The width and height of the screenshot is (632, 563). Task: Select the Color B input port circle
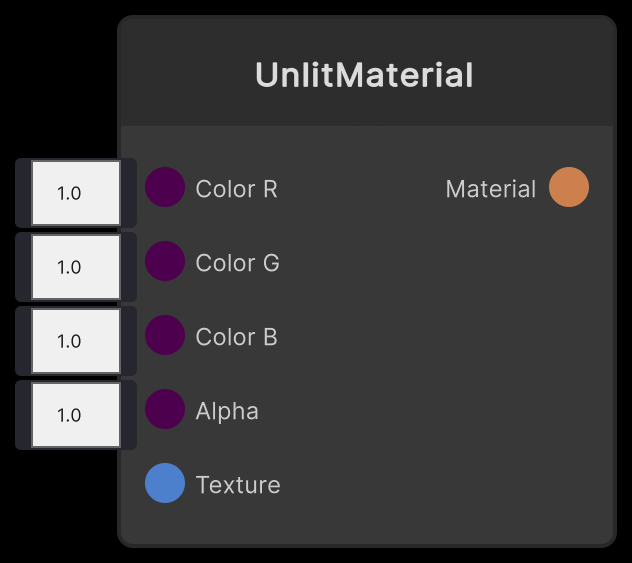[x=165, y=336]
